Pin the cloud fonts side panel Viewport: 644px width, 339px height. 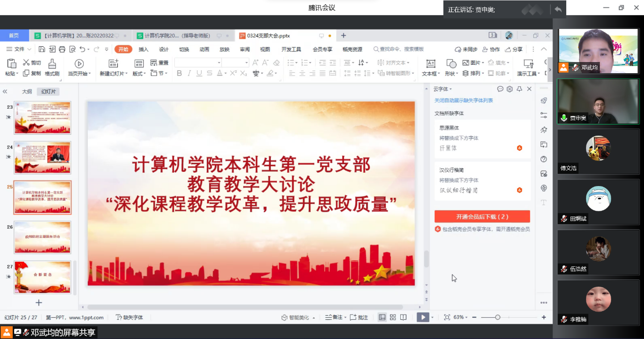pyautogui.click(x=519, y=89)
